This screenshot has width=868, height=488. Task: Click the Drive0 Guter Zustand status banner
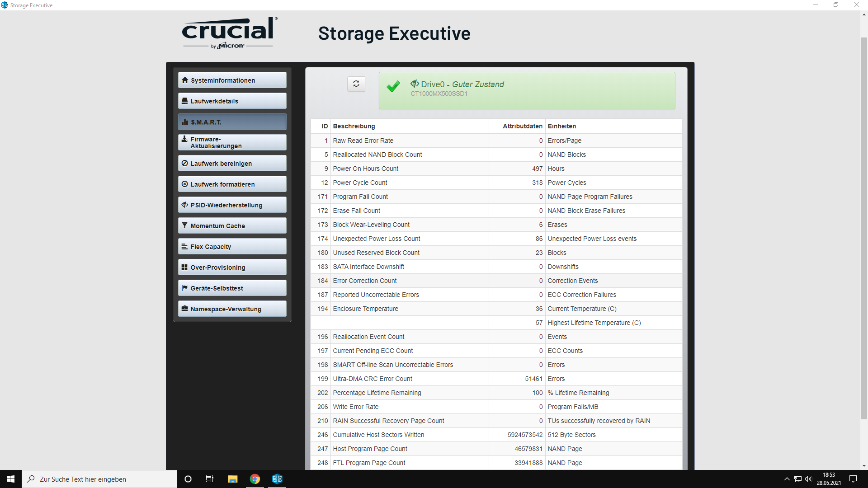click(527, 90)
